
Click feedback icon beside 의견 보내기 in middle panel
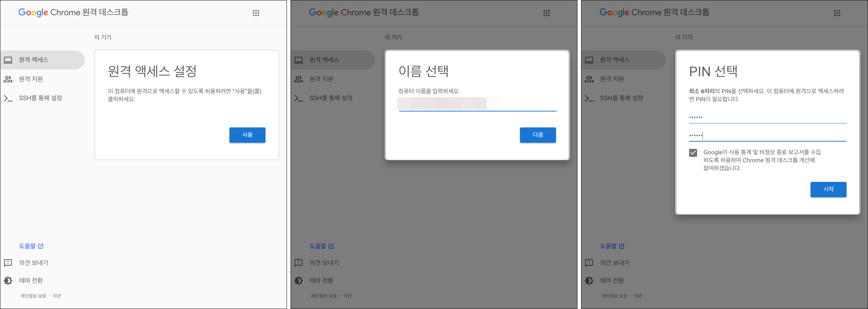299,263
